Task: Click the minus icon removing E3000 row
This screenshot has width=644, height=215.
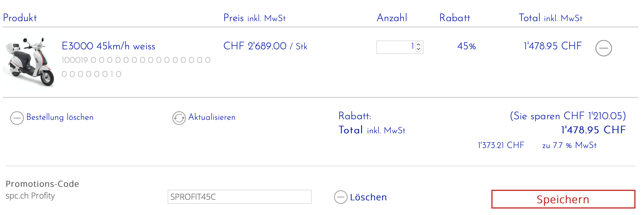Action: click(603, 48)
